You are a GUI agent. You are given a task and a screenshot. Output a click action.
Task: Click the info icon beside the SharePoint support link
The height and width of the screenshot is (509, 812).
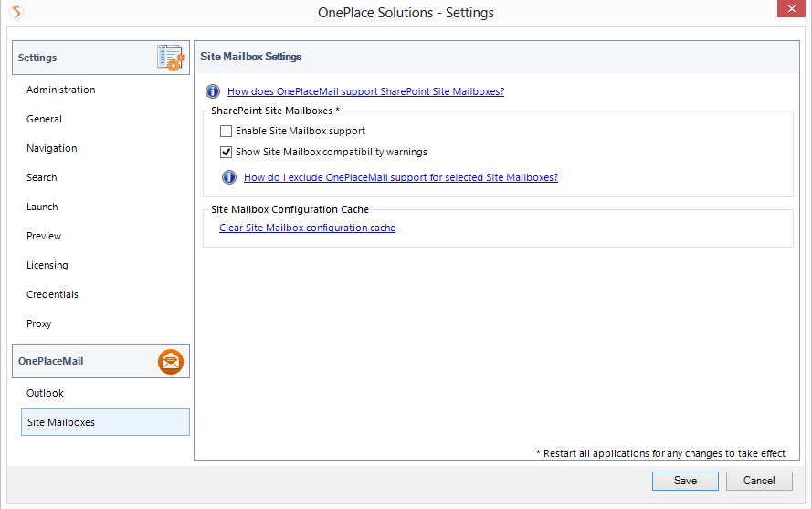click(x=213, y=91)
